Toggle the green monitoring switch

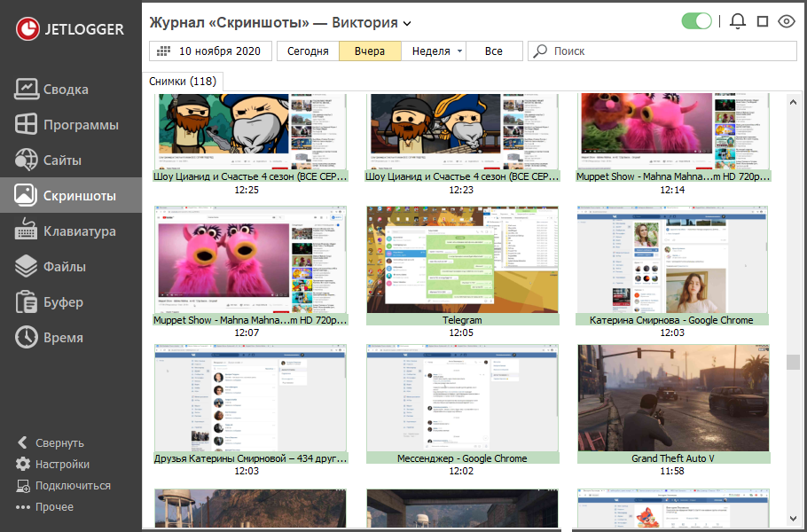pyautogui.click(x=696, y=22)
